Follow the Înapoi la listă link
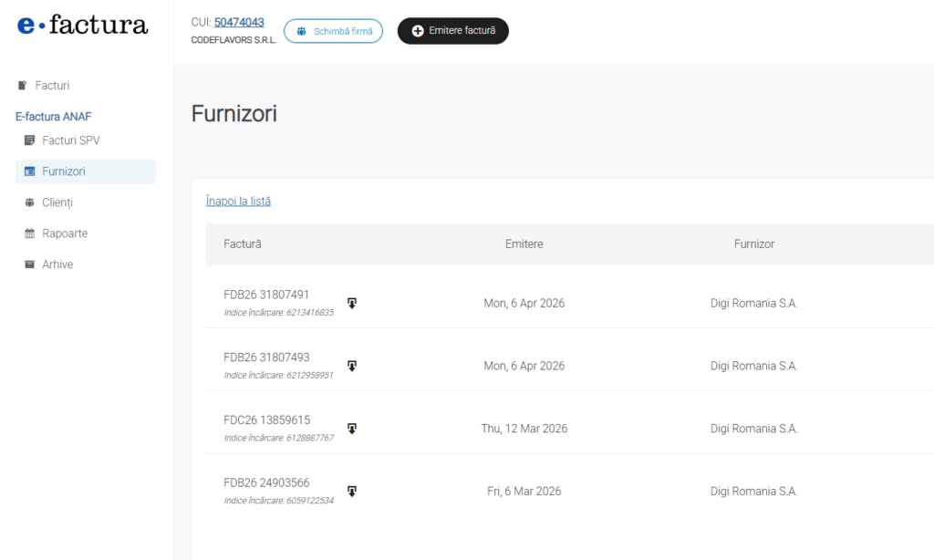Screen dimensions: 934x560 click(x=238, y=202)
